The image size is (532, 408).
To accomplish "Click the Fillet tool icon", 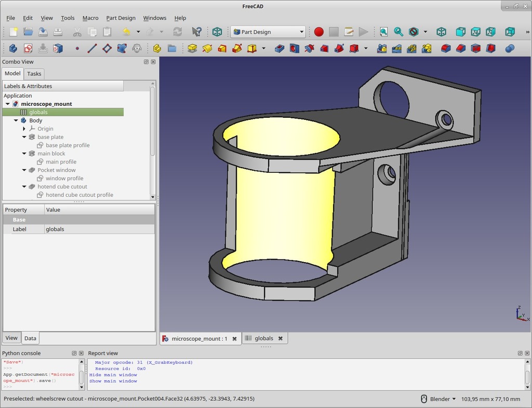I will coord(446,48).
